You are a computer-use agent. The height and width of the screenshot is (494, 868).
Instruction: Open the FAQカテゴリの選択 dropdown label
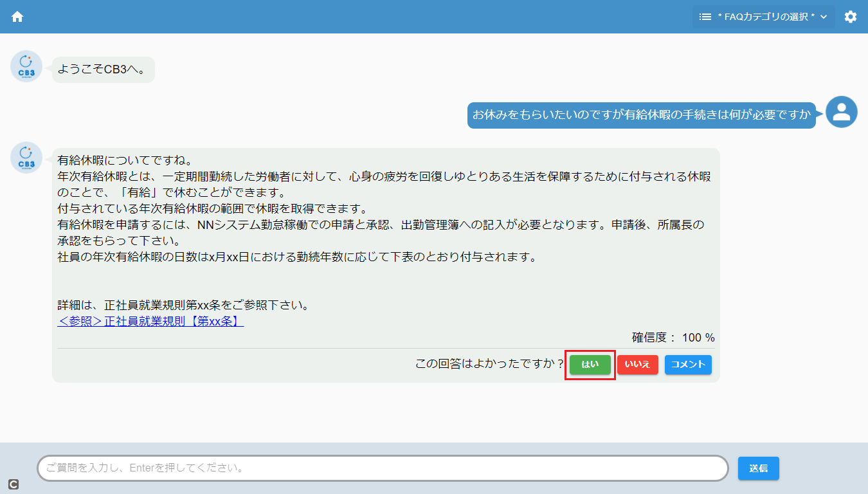[766, 17]
